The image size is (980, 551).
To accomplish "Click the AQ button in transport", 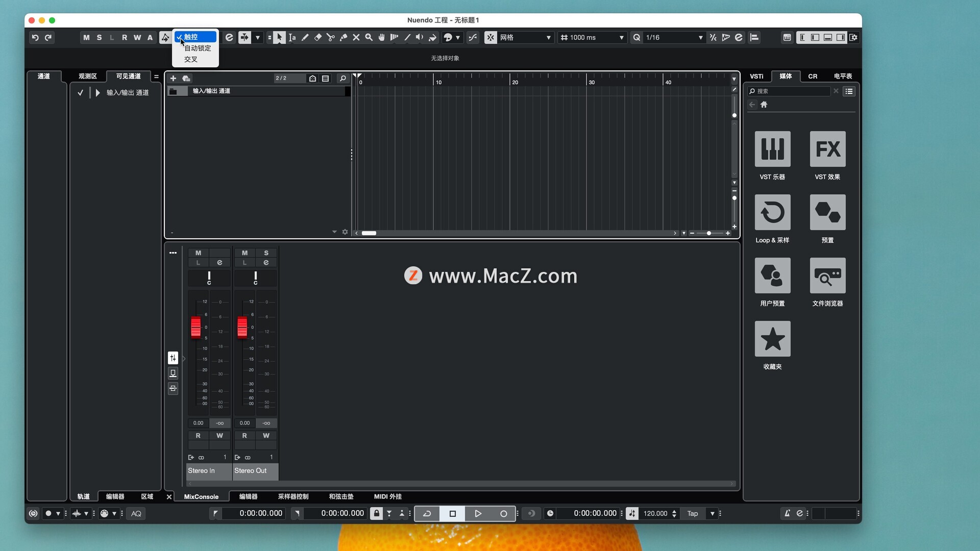I will [x=136, y=514].
